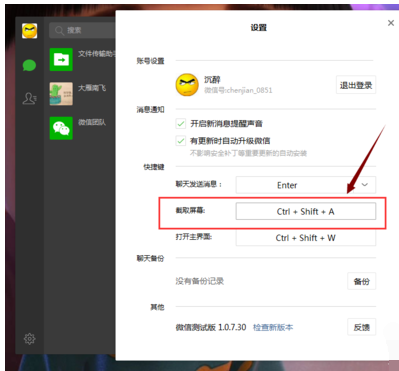This screenshot has width=399, height=371.
Task: Click the 聊天发送消息 label
Action: (x=199, y=184)
